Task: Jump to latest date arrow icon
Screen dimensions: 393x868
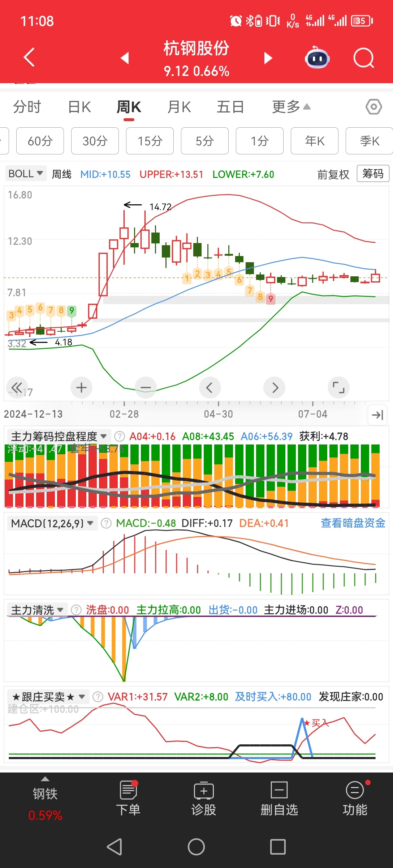Action: tap(377, 415)
